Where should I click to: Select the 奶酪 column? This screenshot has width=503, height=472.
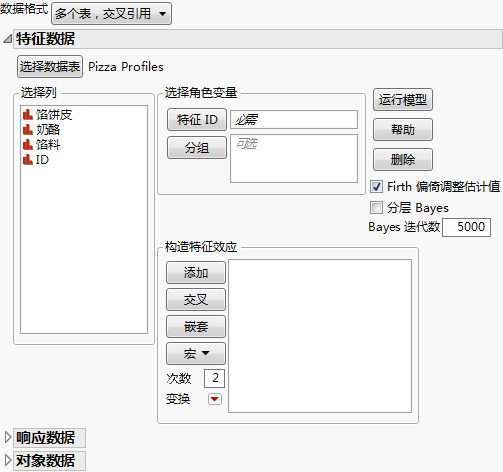coord(48,130)
